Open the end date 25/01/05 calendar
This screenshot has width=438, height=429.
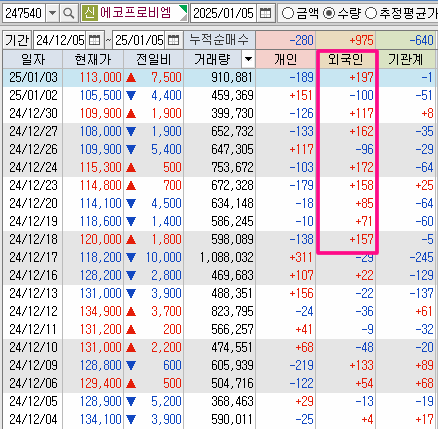coord(173,40)
